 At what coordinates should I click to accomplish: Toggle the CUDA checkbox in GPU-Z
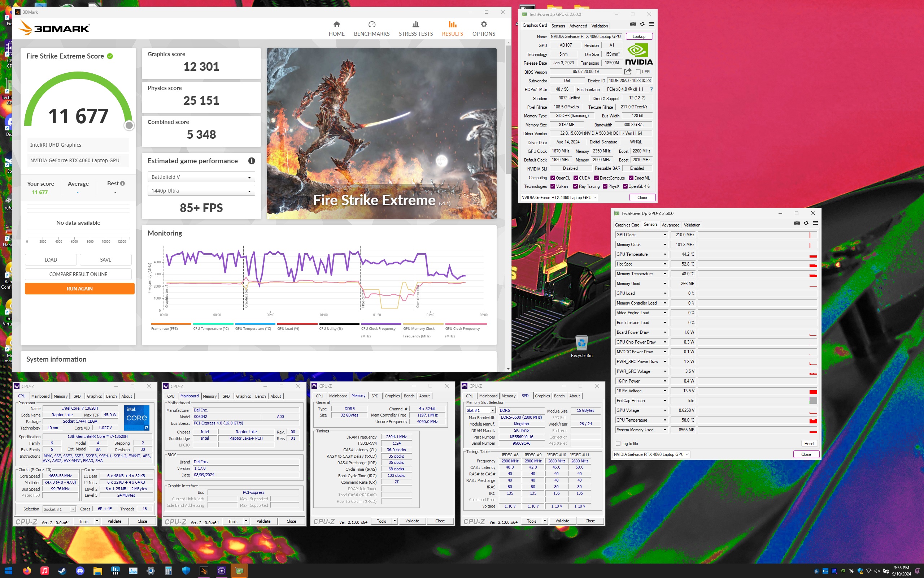(575, 178)
